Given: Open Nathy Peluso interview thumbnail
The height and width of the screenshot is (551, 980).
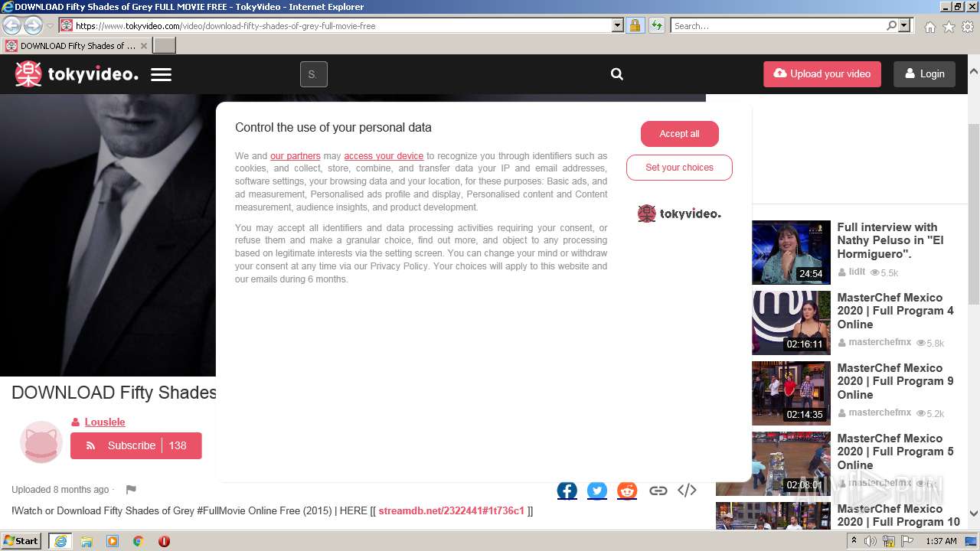Looking at the screenshot, I should pyautogui.click(x=791, y=253).
